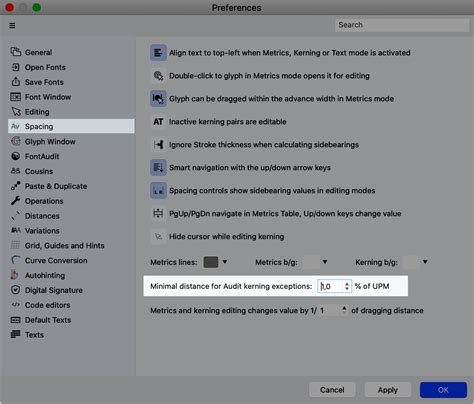Click the Operations wrench icon
This screenshot has width=474, height=404.
point(16,201)
